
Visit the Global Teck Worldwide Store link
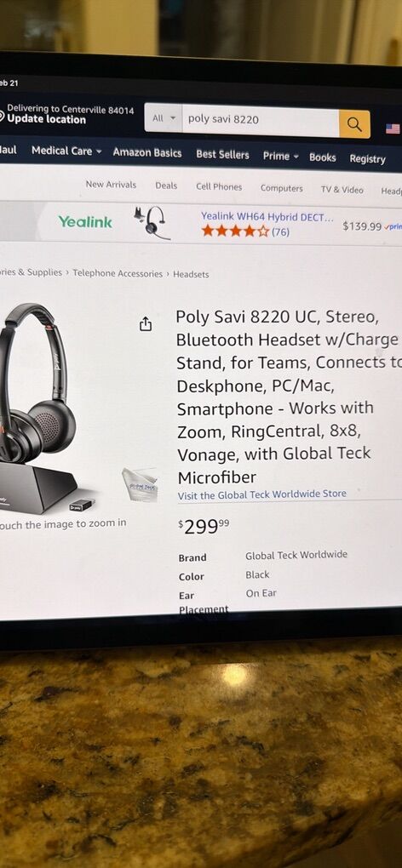pos(262,494)
